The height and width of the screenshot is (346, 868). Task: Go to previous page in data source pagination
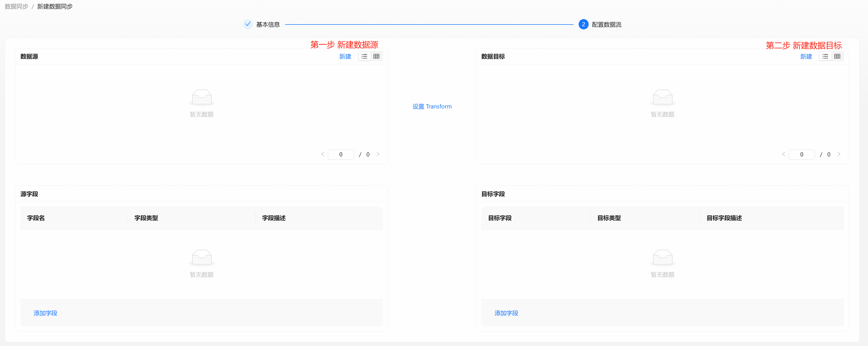[x=322, y=154]
